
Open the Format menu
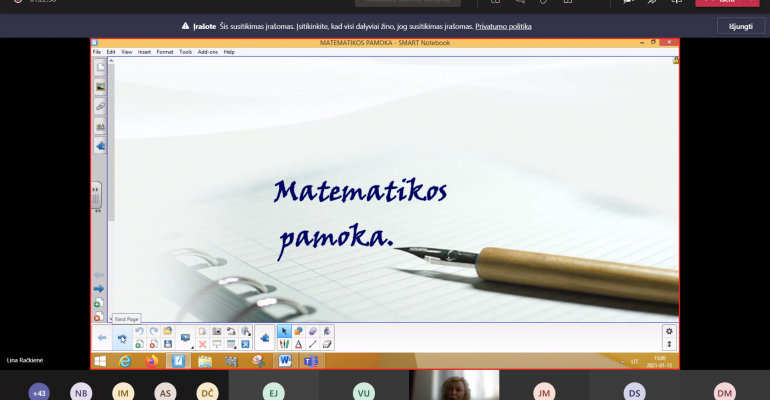pos(165,52)
